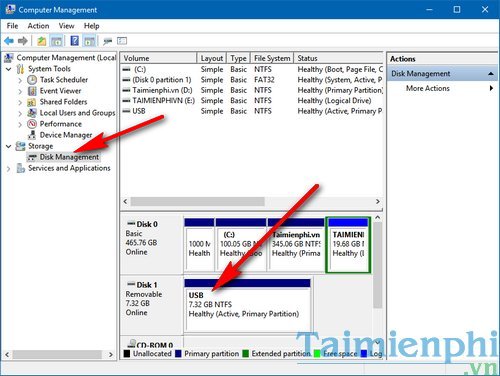Expand the Services and Applications node
Viewport: 500px width, 376px height.
click(9, 169)
